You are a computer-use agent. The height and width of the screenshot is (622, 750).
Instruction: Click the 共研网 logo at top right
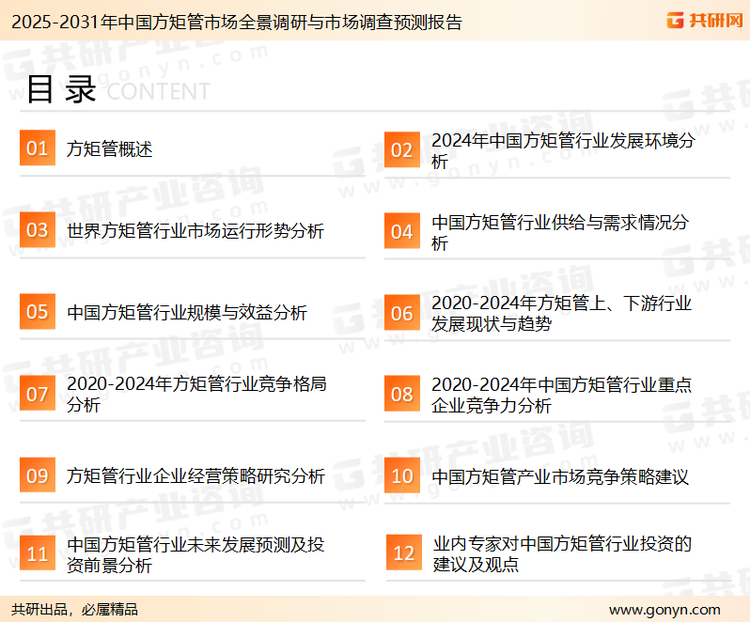(x=703, y=20)
